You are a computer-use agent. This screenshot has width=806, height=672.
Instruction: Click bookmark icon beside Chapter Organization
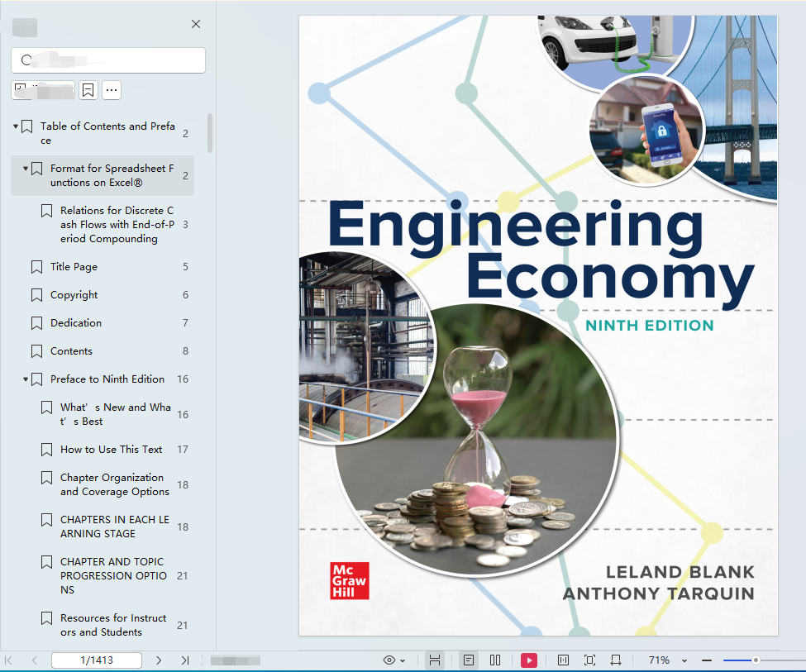(46, 478)
